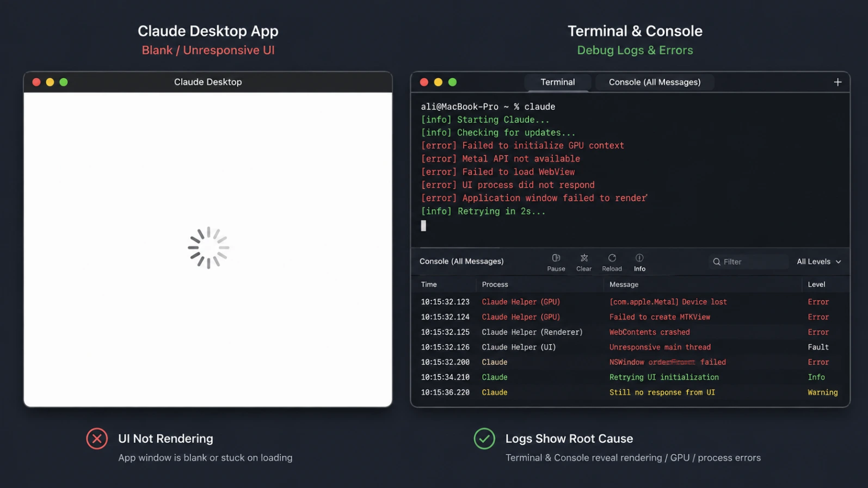Click terminal line 'Failed to initialize GPU context'

522,146
